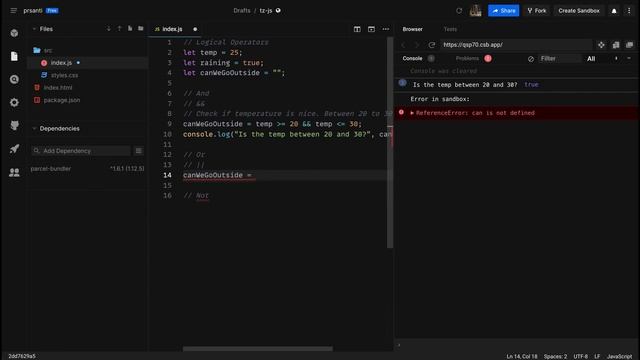Click the editor horizontal scrollbar
This screenshot has height=360, width=640.
pos(258,349)
